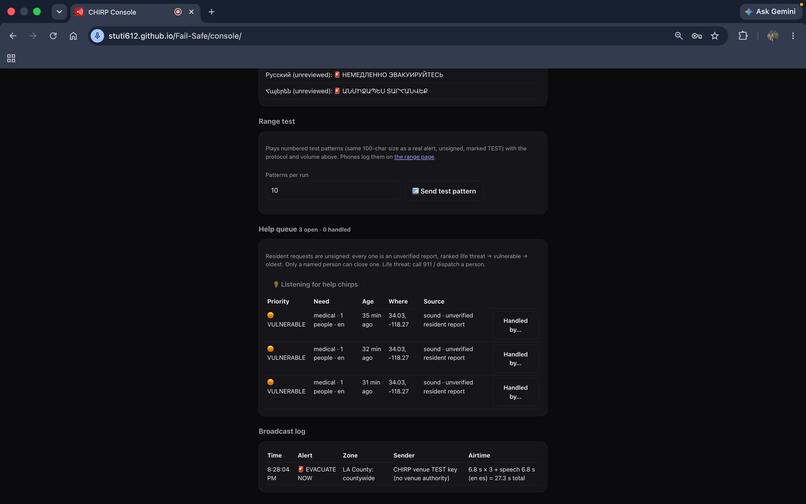Focus the Patterns per run field
This screenshot has height=504, width=806.
332,190
